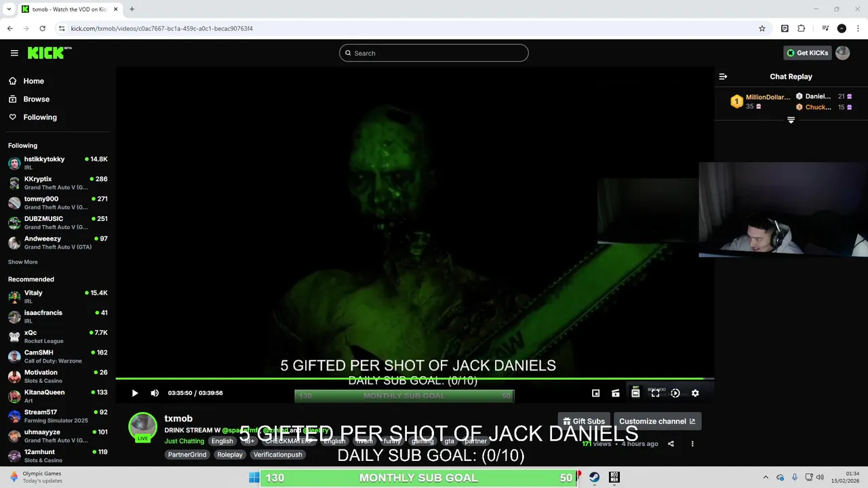Open txmob channel name link
This screenshot has width=868, height=488.
pyautogui.click(x=178, y=419)
